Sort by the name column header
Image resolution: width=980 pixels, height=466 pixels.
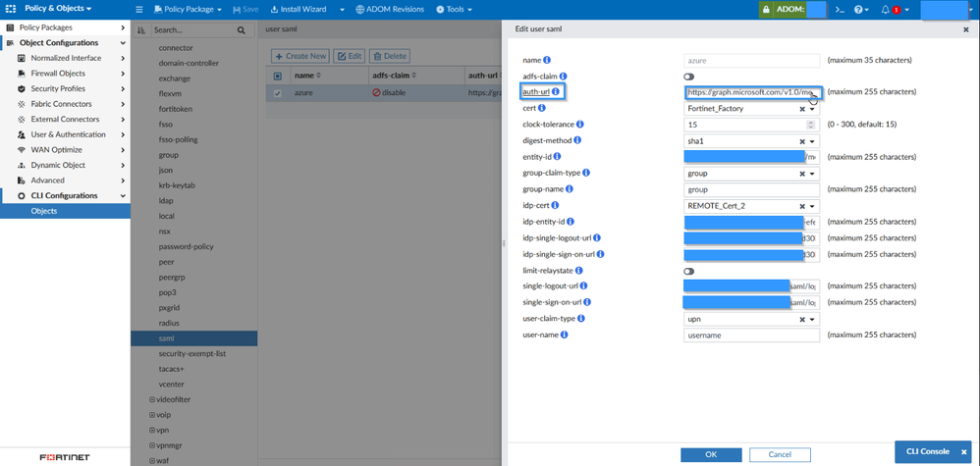(307, 76)
